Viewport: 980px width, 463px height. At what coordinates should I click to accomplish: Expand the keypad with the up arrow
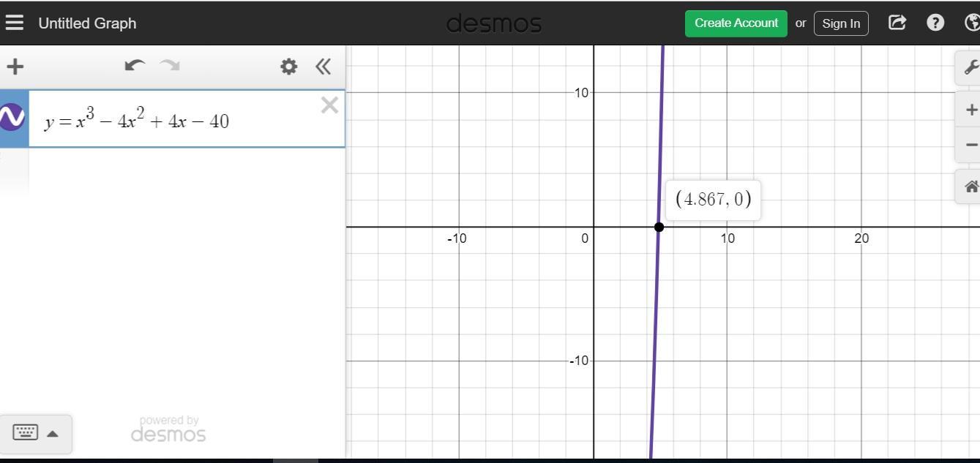point(53,433)
